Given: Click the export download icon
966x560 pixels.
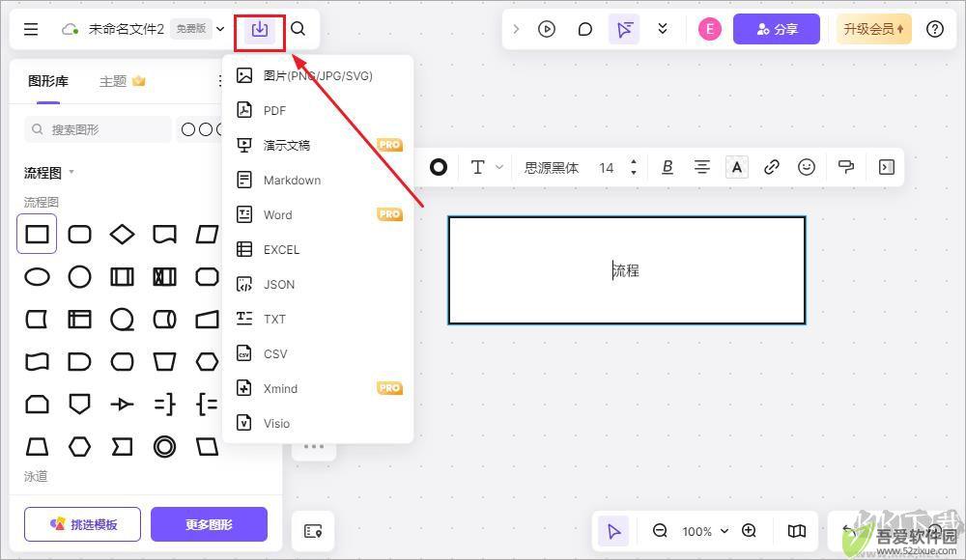Looking at the screenshot, I should tap(259, 29).
